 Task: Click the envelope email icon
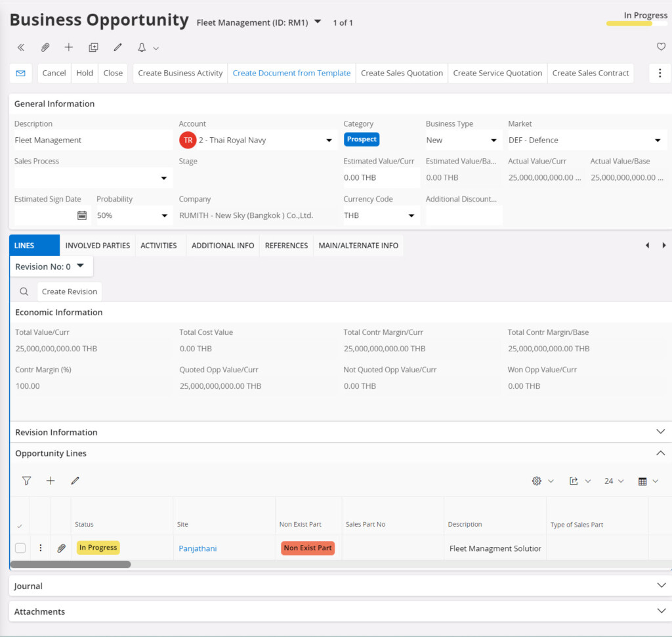(20, 73)
